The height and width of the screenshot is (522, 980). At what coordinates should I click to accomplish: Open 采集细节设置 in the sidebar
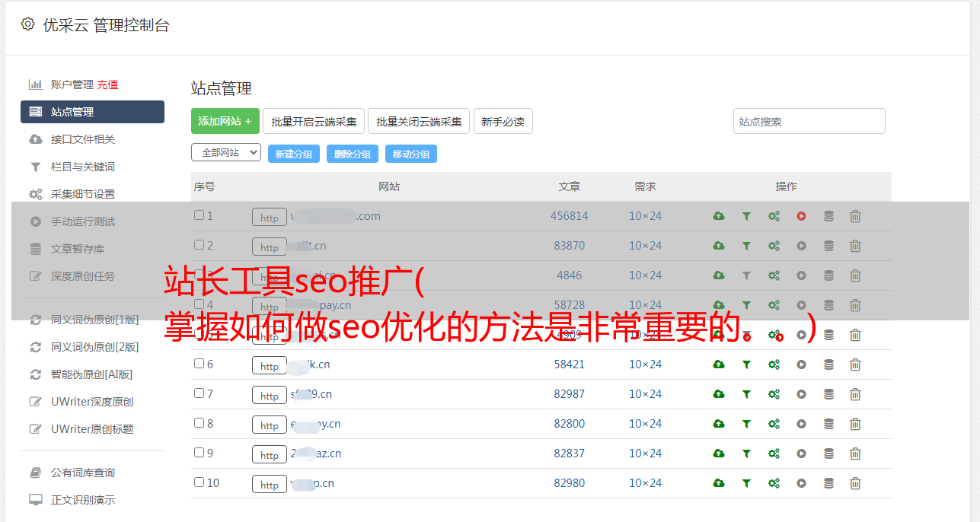coord(83,194)
